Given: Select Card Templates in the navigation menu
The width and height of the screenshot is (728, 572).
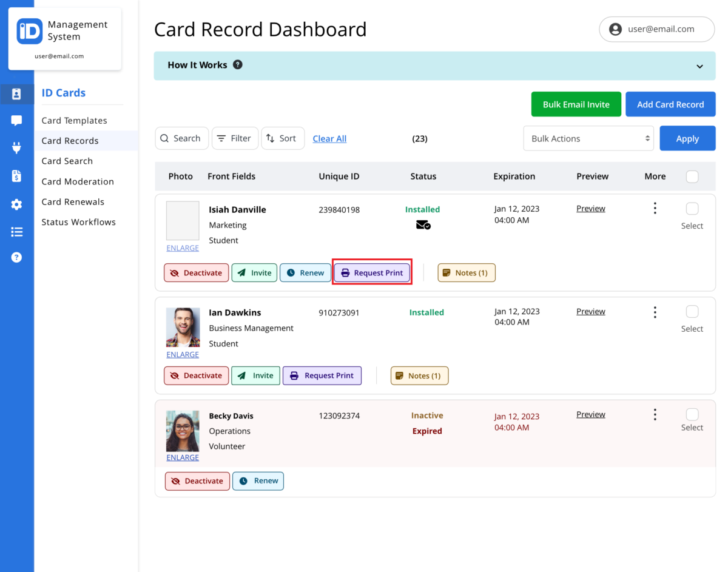Looking at the screenshot, I should coord(74,120).
